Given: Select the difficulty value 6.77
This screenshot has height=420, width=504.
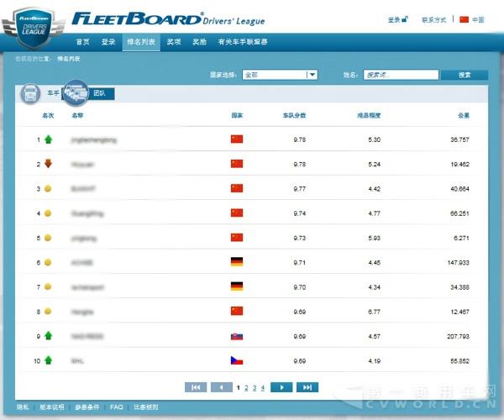Looking at the screenshot, I should pos(374,312).
